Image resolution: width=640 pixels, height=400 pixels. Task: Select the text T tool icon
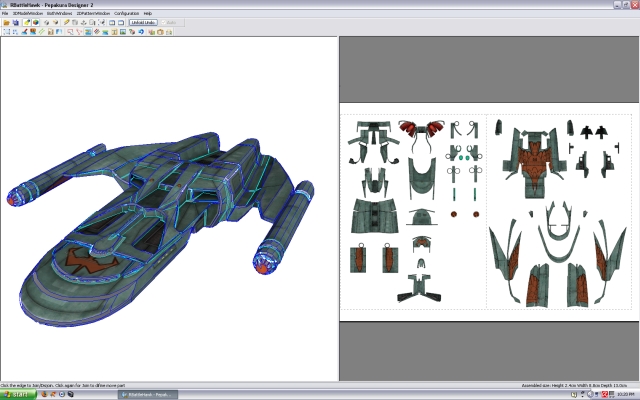click(x=114, y=32)
